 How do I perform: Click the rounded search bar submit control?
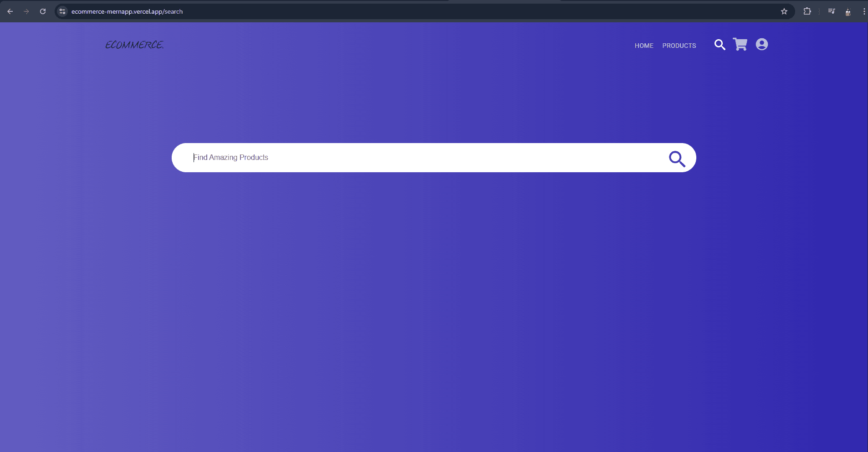click(677, 158)
